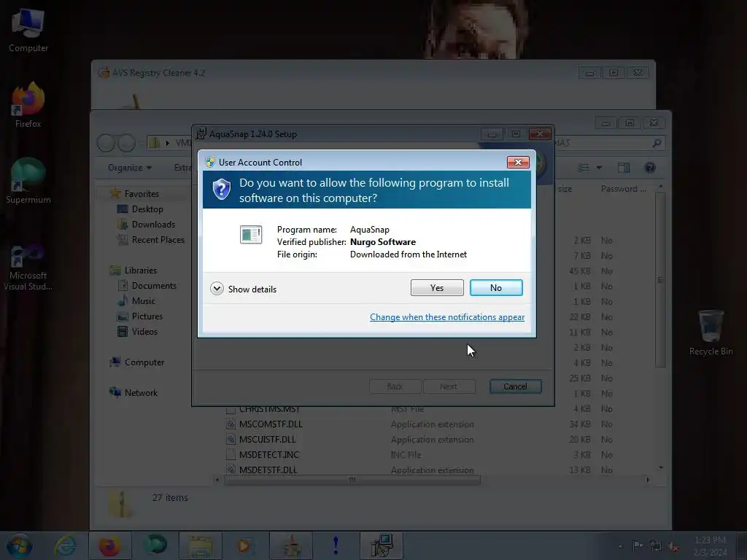747x560 pixels.
Task: Select the MSCOMSTF.DLL file in Explorer
Action: (271, 424)
